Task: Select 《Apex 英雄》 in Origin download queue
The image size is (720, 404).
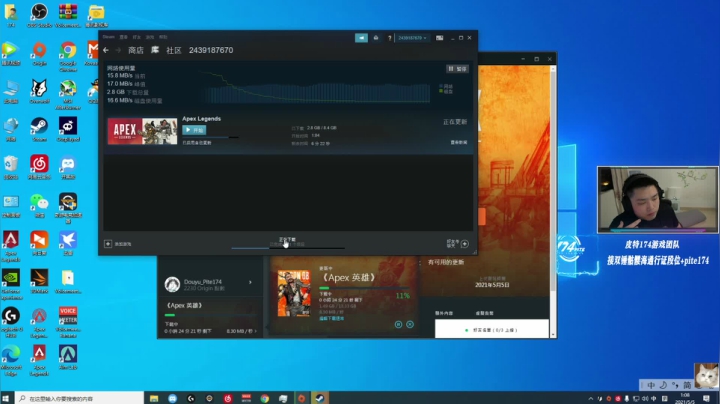Action: (x=185, y=305)
